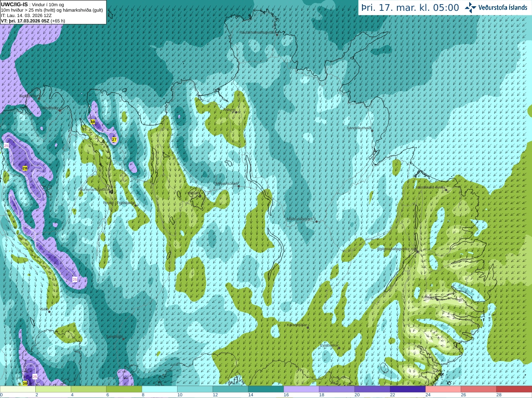Click the Kárahnjúkar station marker
Image resolution: width=532 pixels, height=398 pixels.
[x=308, y=328]
